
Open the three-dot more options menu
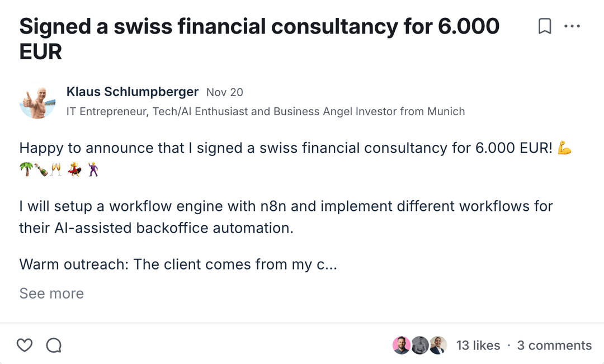coord(572,26)
